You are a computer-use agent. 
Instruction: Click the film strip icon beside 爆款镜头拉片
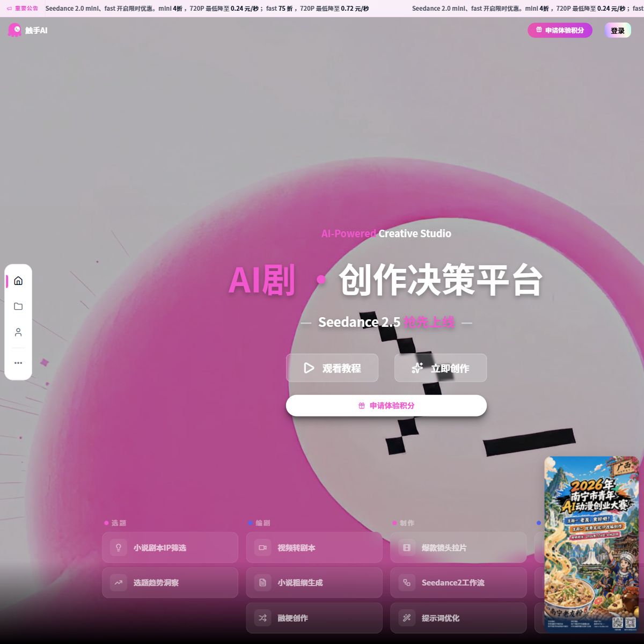(407, 547)
